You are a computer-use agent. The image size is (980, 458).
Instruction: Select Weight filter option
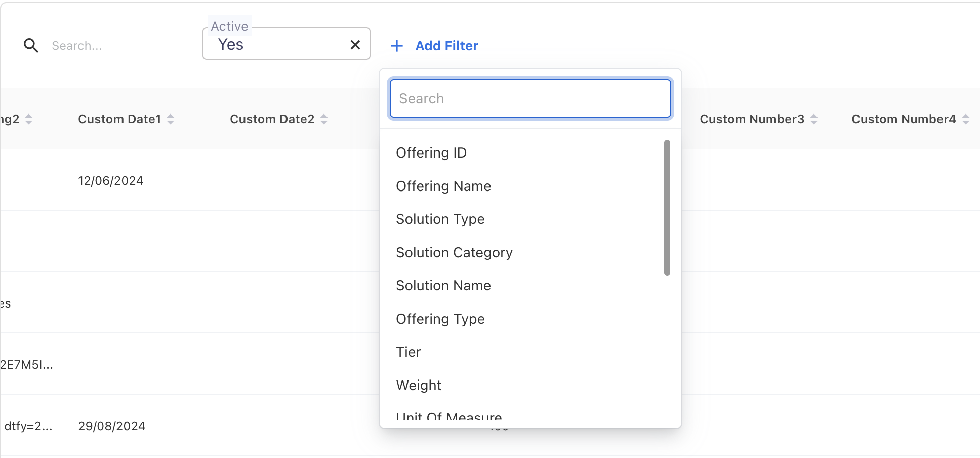click(x=419, y=385)
